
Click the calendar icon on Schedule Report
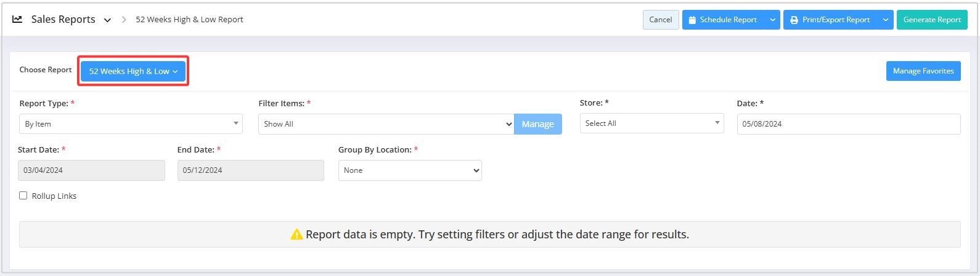(692, 20)
